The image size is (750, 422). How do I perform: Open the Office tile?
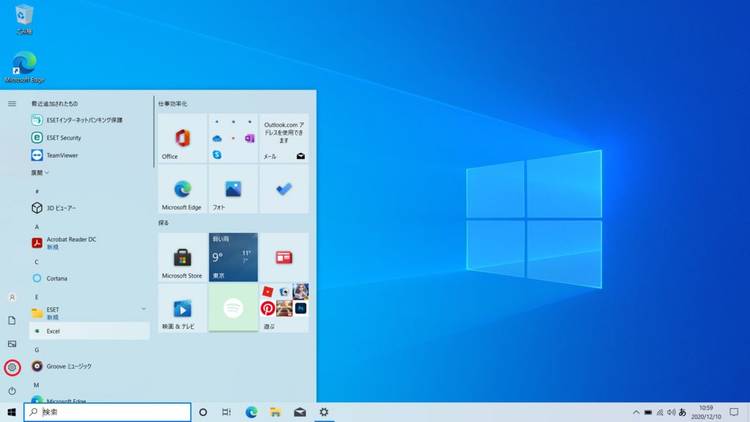pyautogui.click(x=182, y=138)
